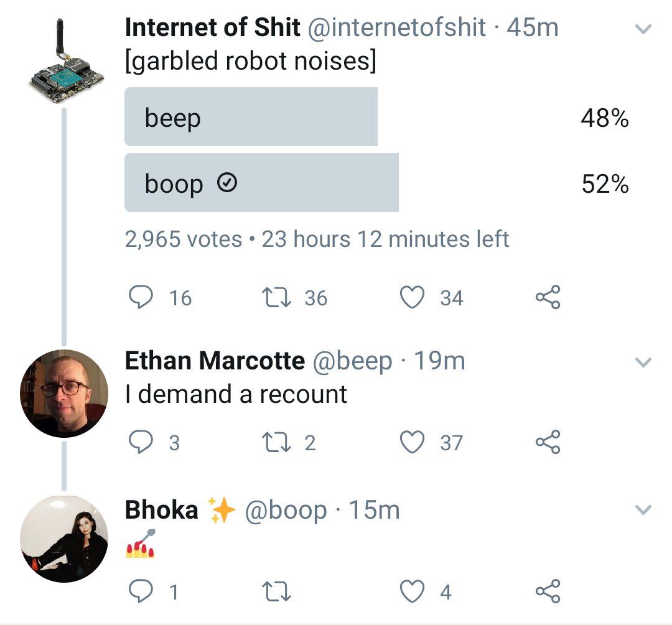Like the Internet of Shit poll tweet
The image size is (672, 625).
[412, 297]
